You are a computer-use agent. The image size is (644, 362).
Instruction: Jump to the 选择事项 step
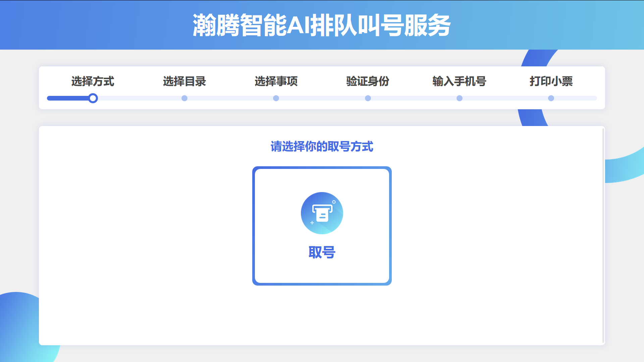(276, 81)
